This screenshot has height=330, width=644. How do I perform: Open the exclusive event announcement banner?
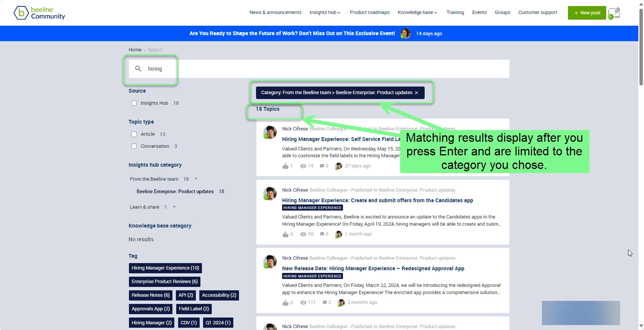292,34
